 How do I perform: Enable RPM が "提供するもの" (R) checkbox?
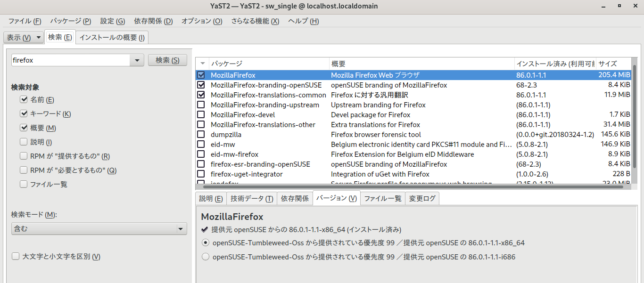pos(24,156)
